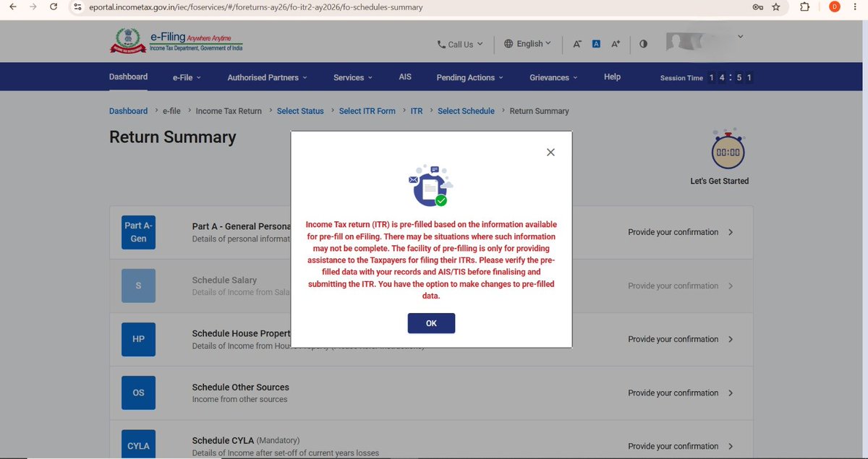Toggle high contrast mode
The height and width of the screenshot is (459, 868).
coord(643,44)
